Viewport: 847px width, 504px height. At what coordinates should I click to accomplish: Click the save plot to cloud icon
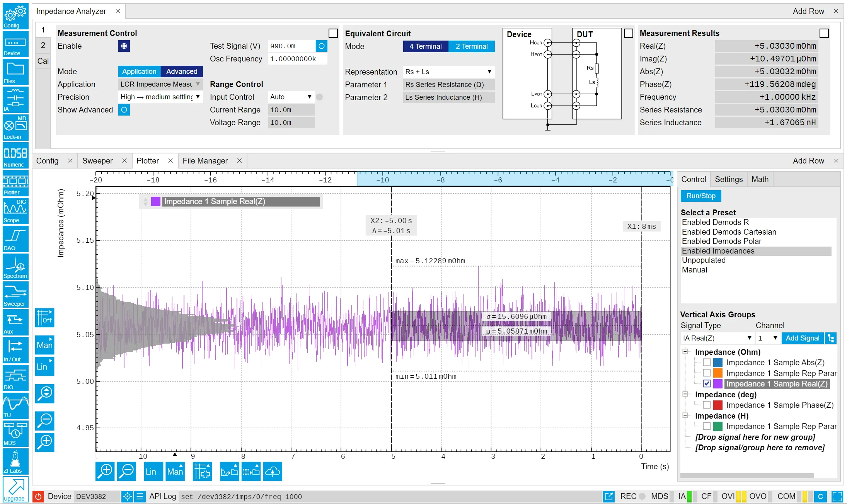point(273,471)
